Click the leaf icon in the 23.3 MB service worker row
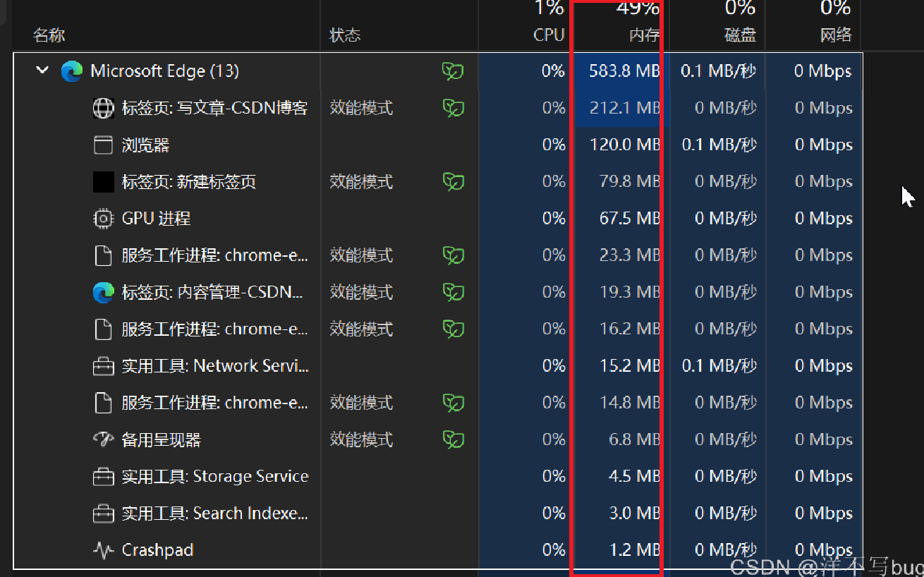Image resolution: width=924 pixels, height=577 pixels. tap(453, 255)
